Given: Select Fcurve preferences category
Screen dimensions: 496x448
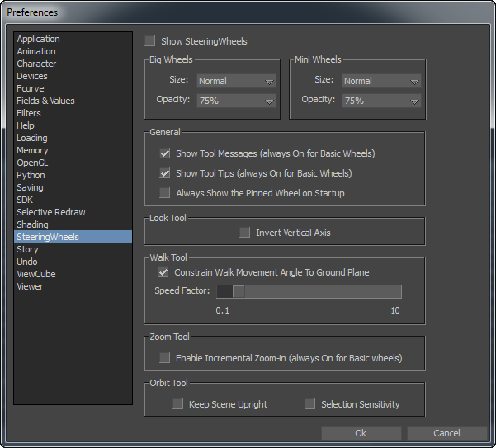Looking at the screenshot, I should [73, 88].
